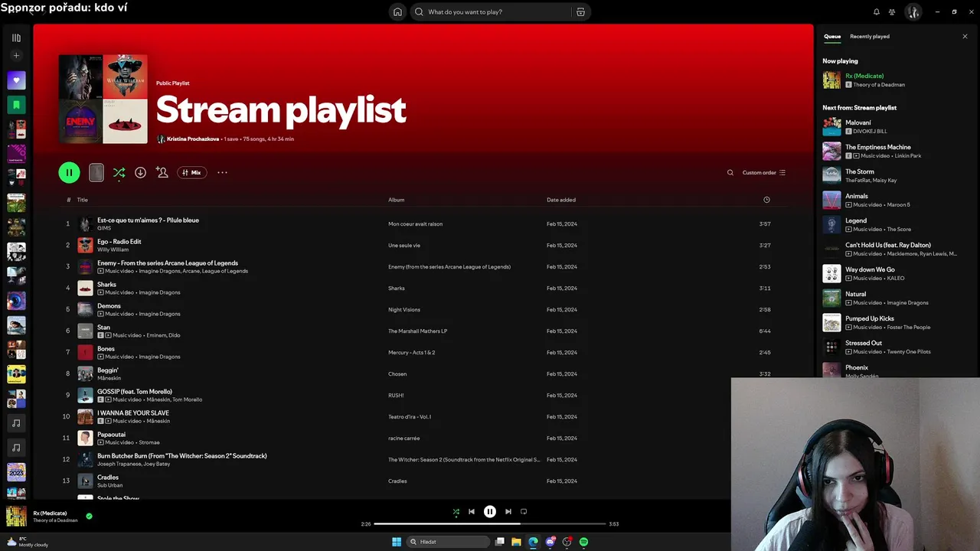Screen dimensions: 980x551
Task: Invite collaborators to playlist
Action: point(162,172)
